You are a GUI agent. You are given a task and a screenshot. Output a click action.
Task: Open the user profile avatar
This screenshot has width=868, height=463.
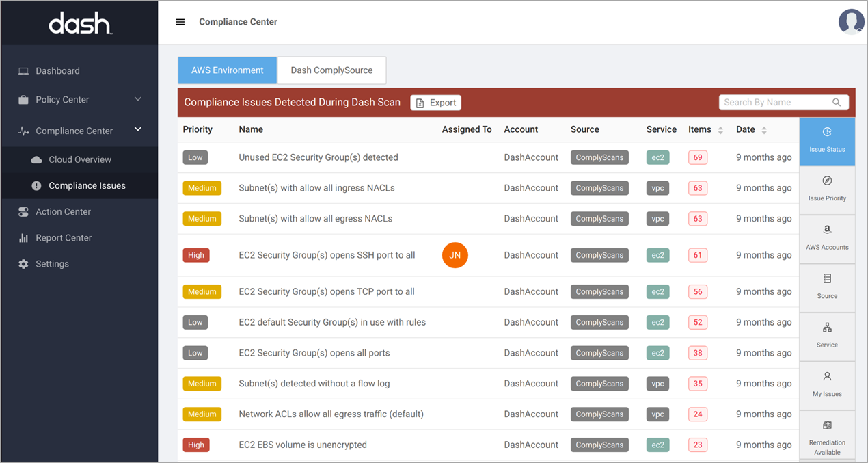coord(852,22)
